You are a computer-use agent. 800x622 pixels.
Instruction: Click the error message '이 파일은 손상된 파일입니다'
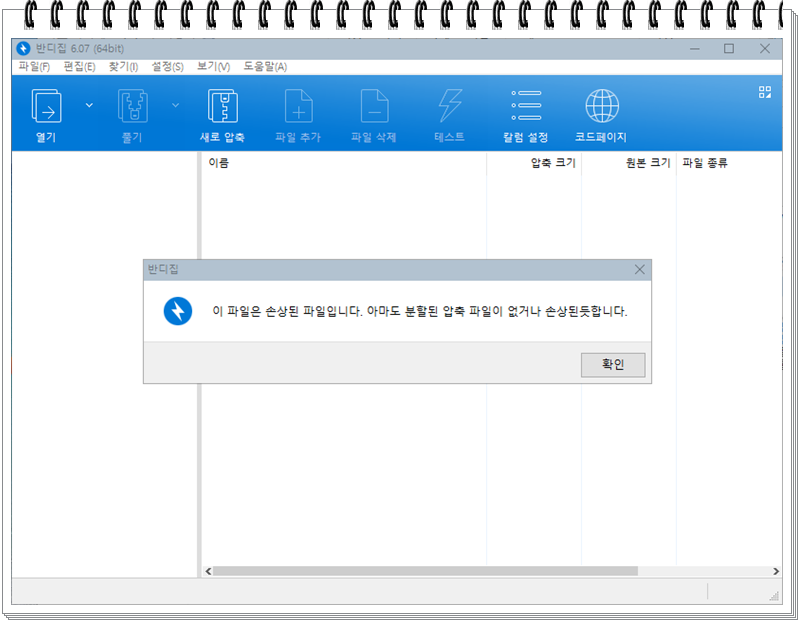287,311
